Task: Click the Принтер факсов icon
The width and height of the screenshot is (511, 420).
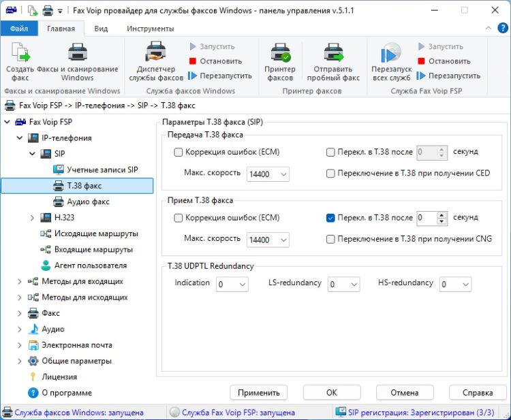Action: 280,53
